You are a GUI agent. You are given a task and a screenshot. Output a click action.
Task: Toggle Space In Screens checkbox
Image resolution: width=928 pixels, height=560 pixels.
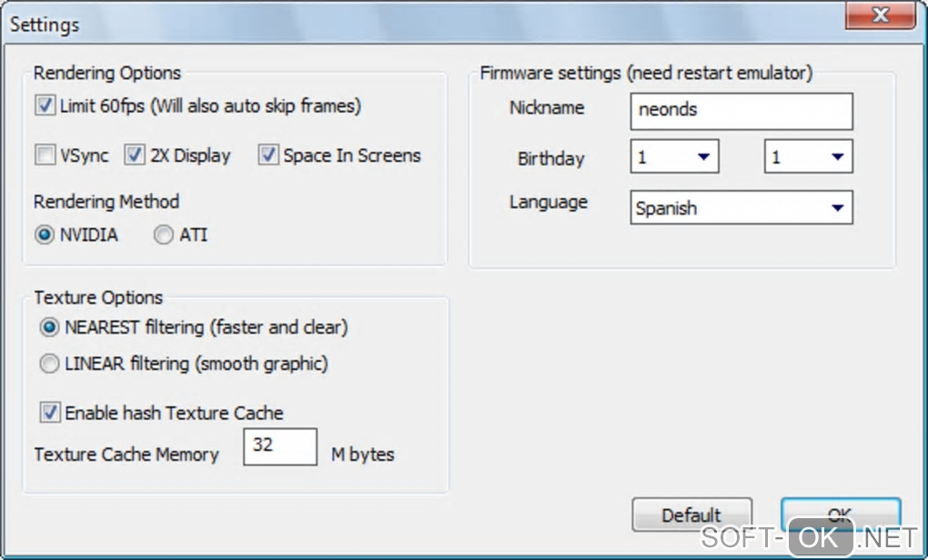267,155
